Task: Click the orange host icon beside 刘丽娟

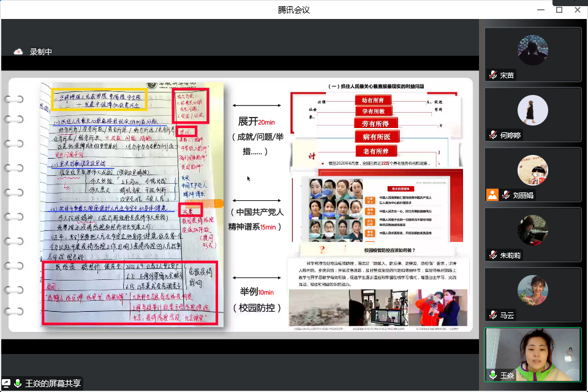Action: (x=492, y=195)
